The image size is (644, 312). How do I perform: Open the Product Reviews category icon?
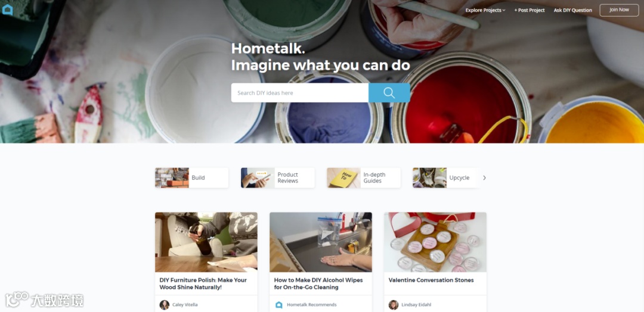coord(258,177)
